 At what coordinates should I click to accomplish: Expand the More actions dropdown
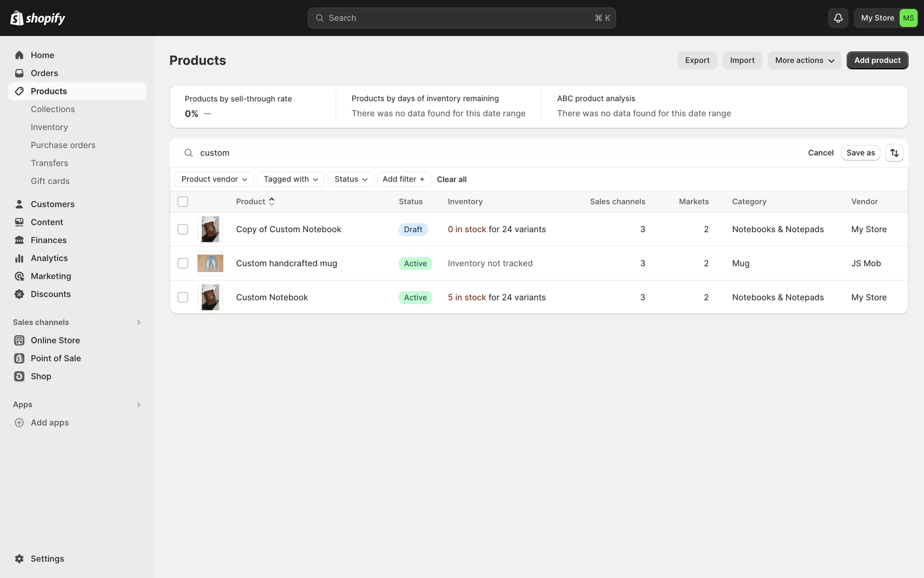coord(804,60)
